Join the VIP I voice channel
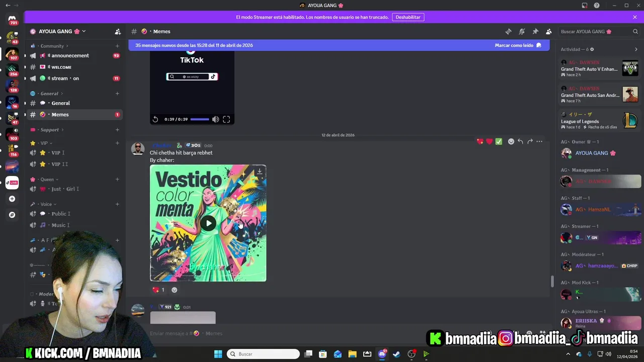Screen dimensions: 644x362 [75, 153]
